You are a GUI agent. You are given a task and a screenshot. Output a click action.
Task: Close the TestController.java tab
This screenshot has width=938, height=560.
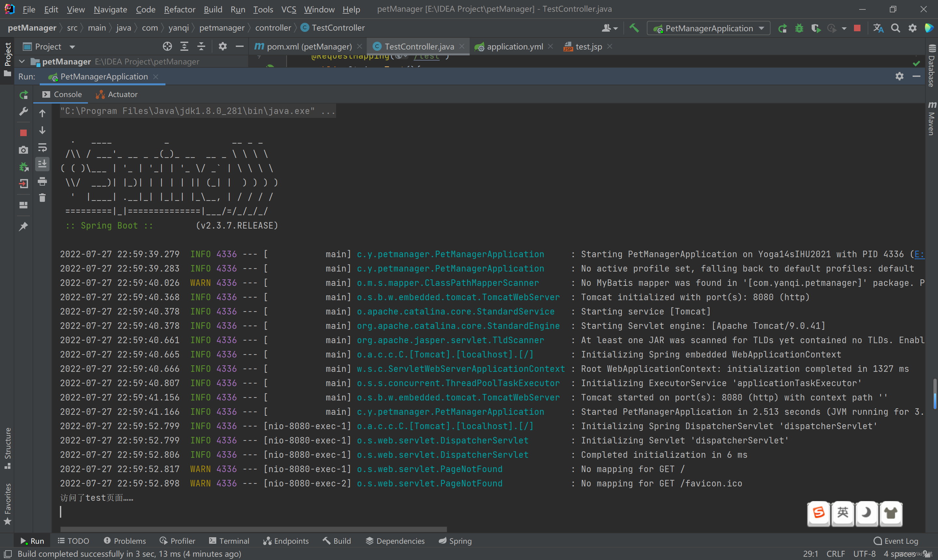[462, 47]
